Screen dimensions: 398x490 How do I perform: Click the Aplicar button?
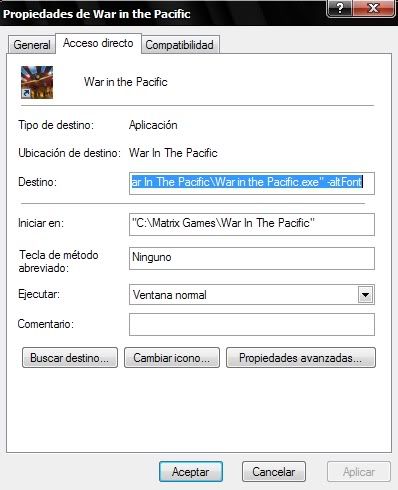(359, 472)
